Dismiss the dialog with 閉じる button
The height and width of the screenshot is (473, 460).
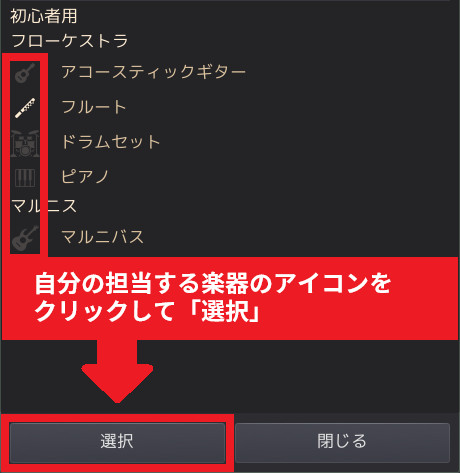point(342,442)
